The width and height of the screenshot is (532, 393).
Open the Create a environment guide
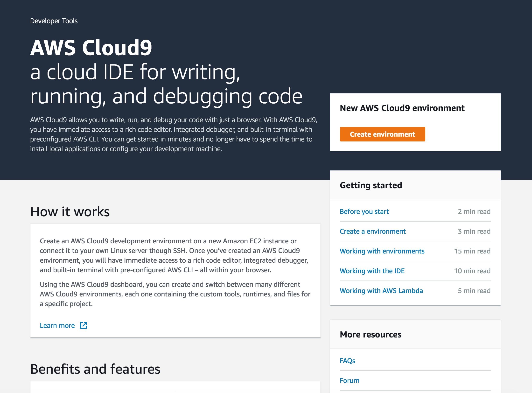coord(373,231)
